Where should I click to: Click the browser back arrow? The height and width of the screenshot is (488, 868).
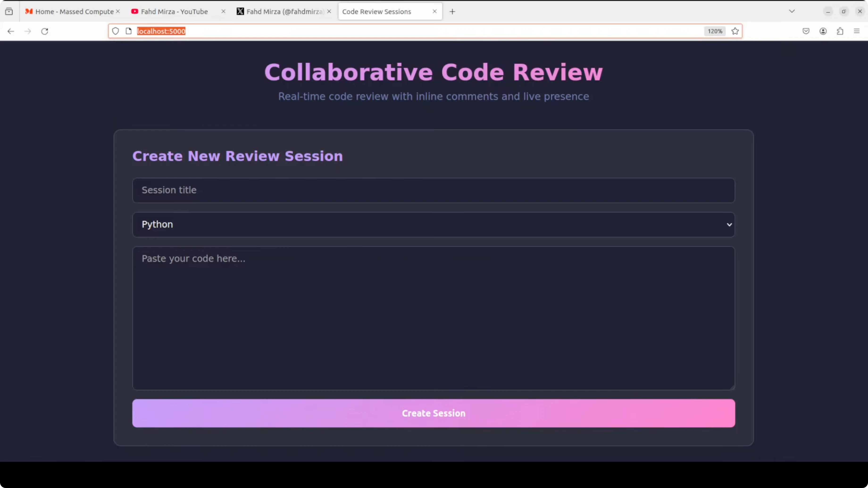[x=11, y=31]
